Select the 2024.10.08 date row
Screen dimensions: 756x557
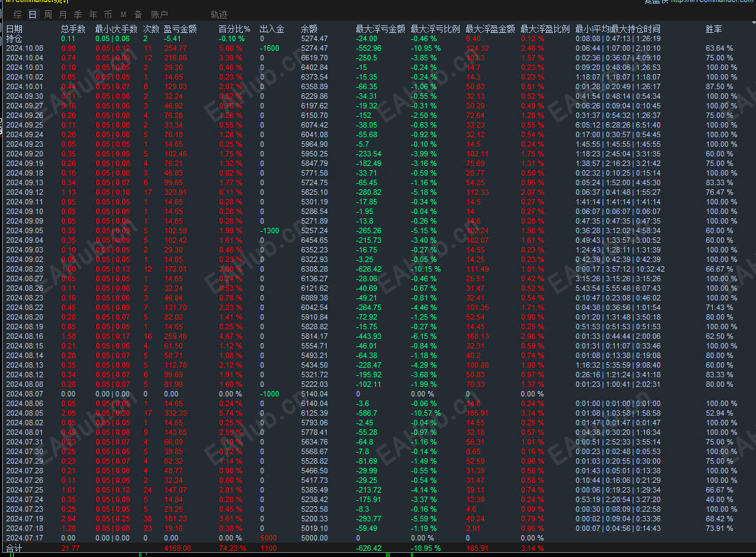point(25,48)
